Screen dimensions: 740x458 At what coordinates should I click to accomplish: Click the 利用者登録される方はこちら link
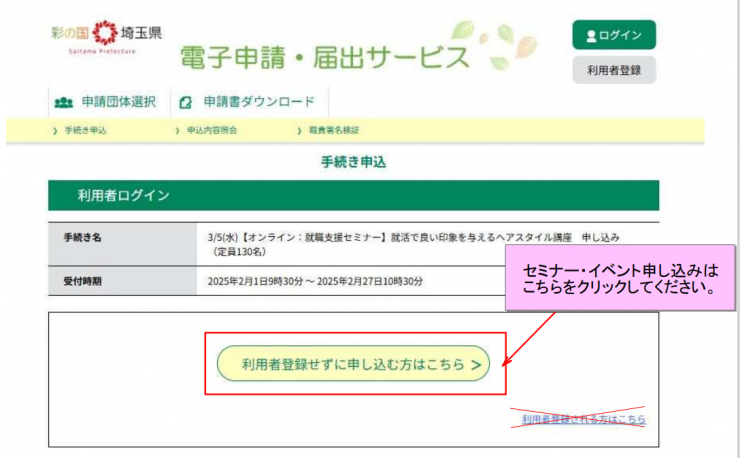[583, 419]
